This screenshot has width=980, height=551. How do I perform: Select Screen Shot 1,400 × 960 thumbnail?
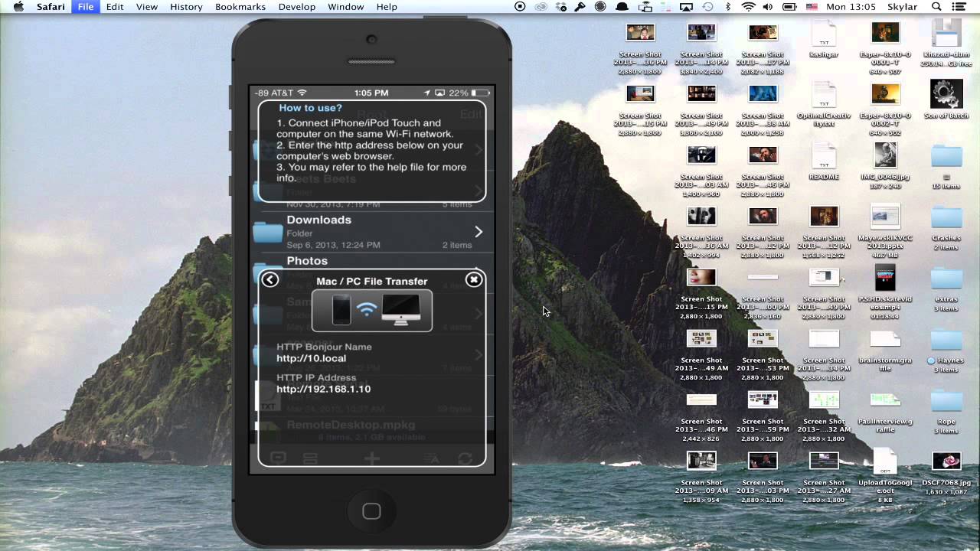point(701,155)
